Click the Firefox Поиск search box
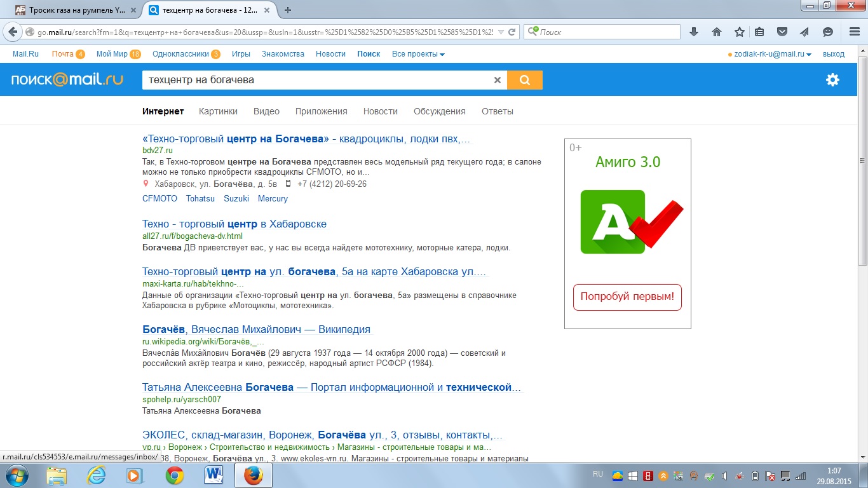Screen dimensions: 868x488 [602, 32]
